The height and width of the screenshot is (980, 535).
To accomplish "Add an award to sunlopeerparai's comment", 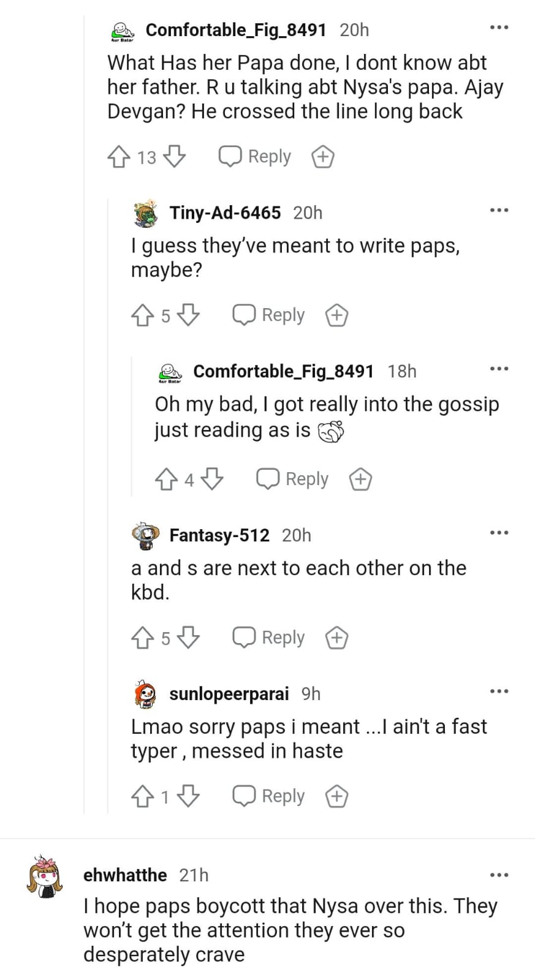I will (x=336, y=796).
